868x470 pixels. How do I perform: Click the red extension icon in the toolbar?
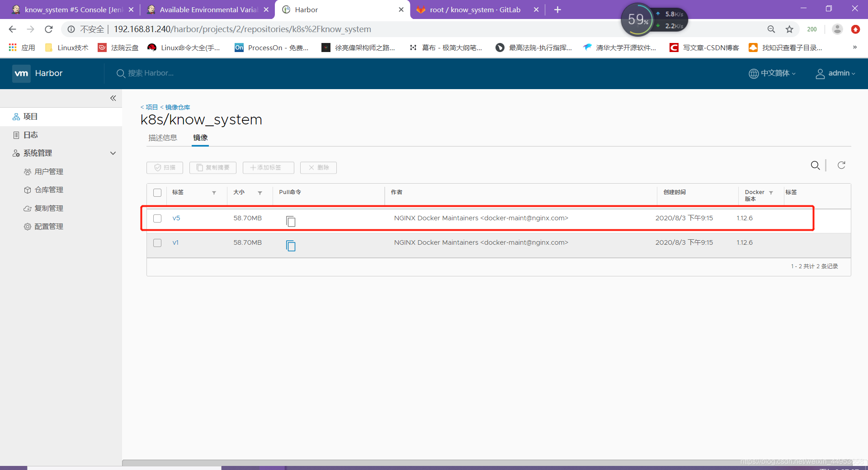pyautogui.click(x=855, y=29)
